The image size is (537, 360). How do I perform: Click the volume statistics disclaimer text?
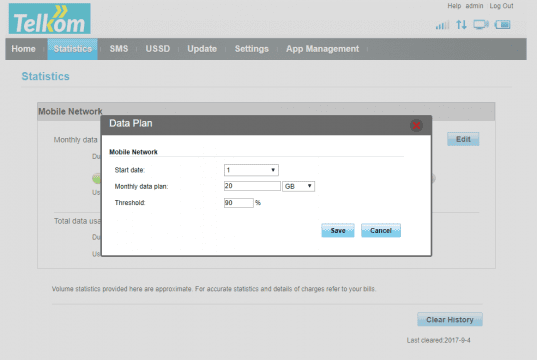coord(214,289)
